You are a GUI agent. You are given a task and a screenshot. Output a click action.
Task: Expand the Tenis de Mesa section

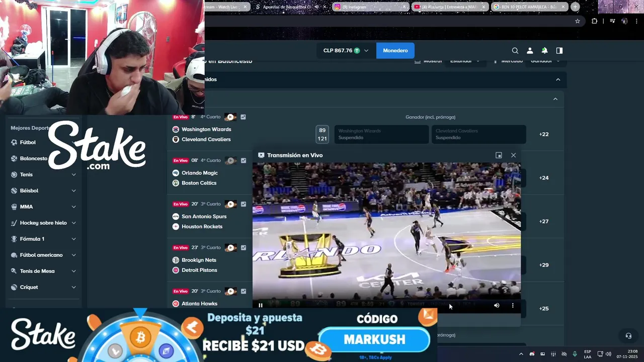[73, 271]
